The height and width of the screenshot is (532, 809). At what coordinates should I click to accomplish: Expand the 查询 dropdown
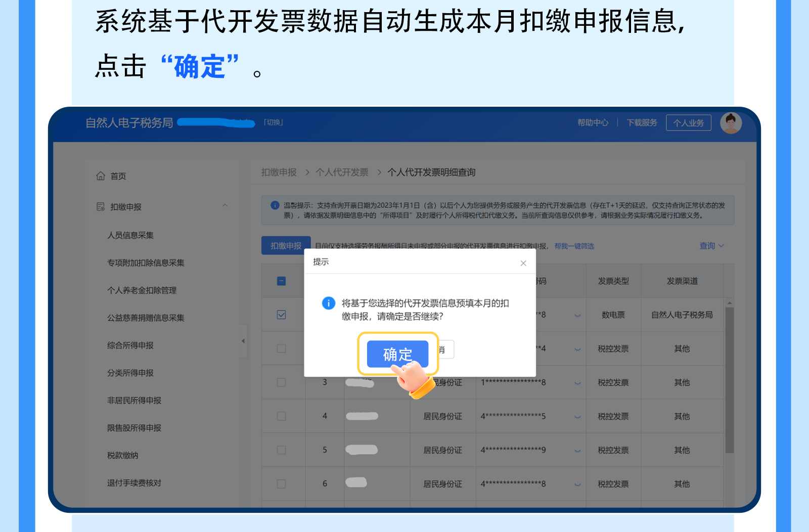(x=711, y=246)
